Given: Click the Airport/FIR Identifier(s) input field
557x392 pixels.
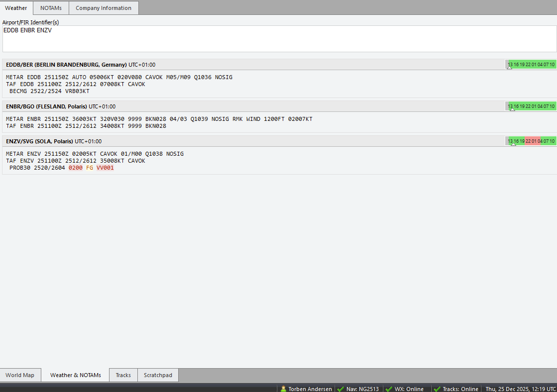Looking at the screenshot, I should coord(279,39).
